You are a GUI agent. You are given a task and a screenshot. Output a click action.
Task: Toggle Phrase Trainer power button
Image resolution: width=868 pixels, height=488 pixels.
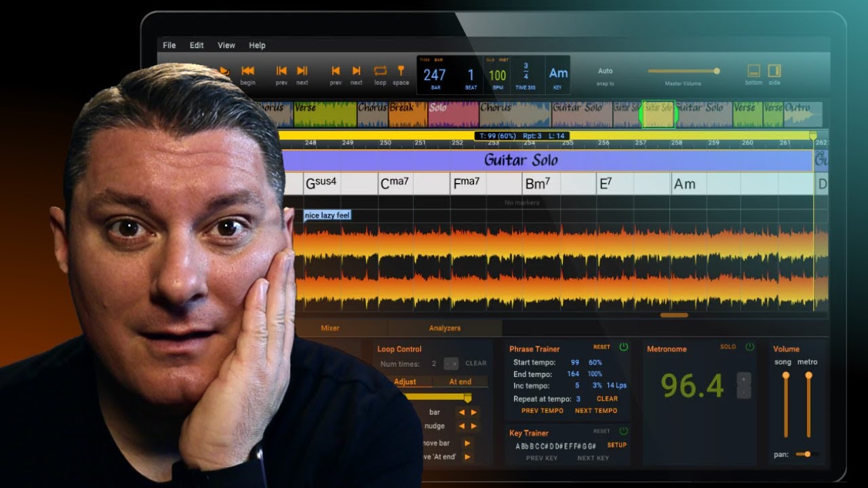[623, 347]
